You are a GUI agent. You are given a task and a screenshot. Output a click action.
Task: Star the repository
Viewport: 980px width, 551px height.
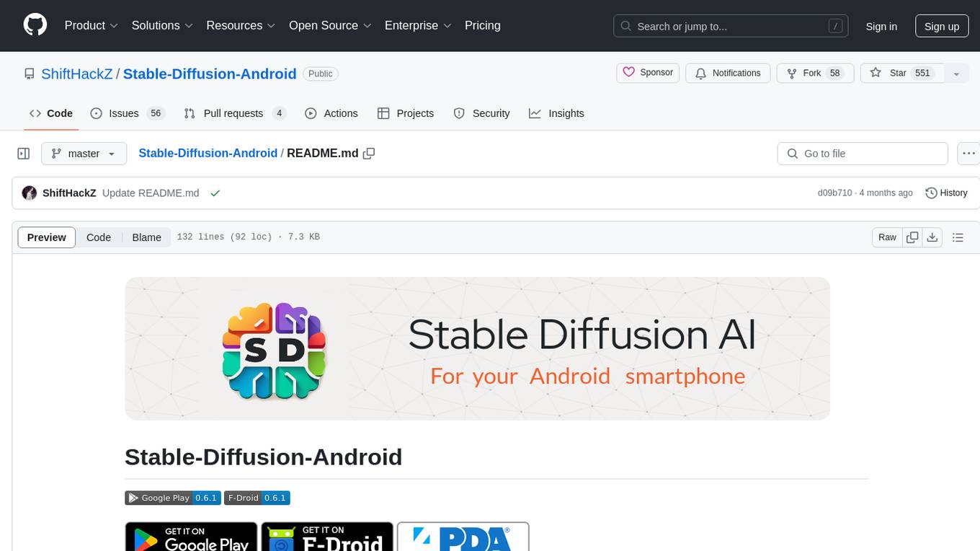click(x=901, y=73)
